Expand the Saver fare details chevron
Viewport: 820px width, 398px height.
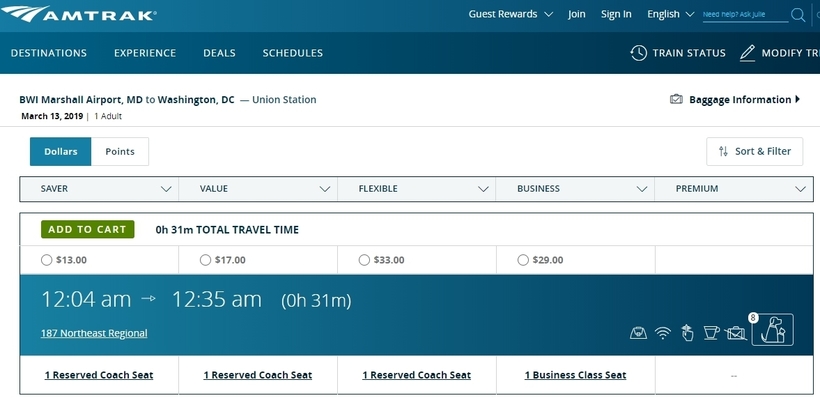166,189
